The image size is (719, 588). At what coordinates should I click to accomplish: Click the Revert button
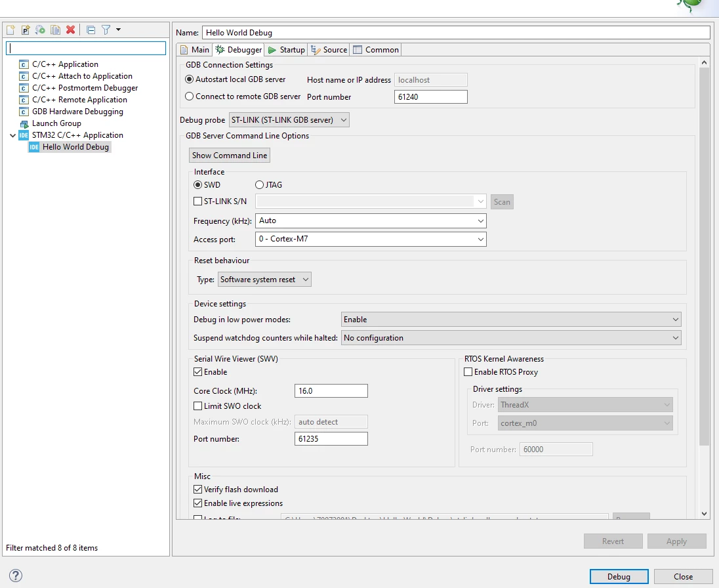point(613,541)
